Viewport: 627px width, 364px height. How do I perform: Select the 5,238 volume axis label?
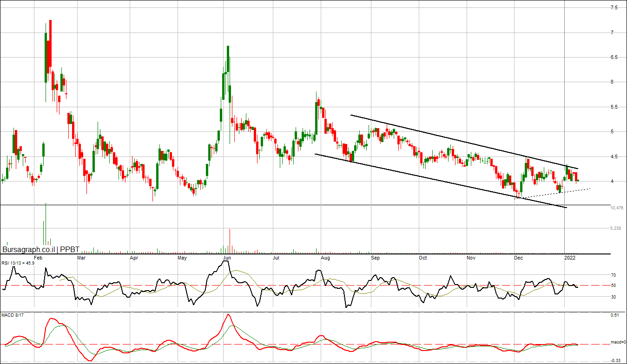point(616,228)
